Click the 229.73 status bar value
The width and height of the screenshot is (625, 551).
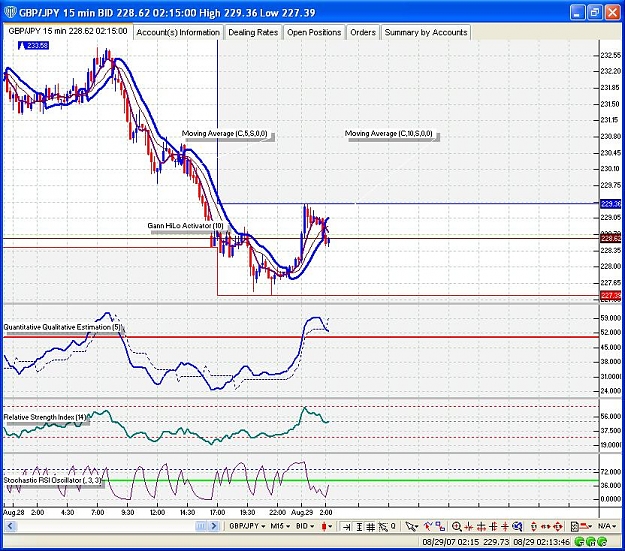pos(496,542)
